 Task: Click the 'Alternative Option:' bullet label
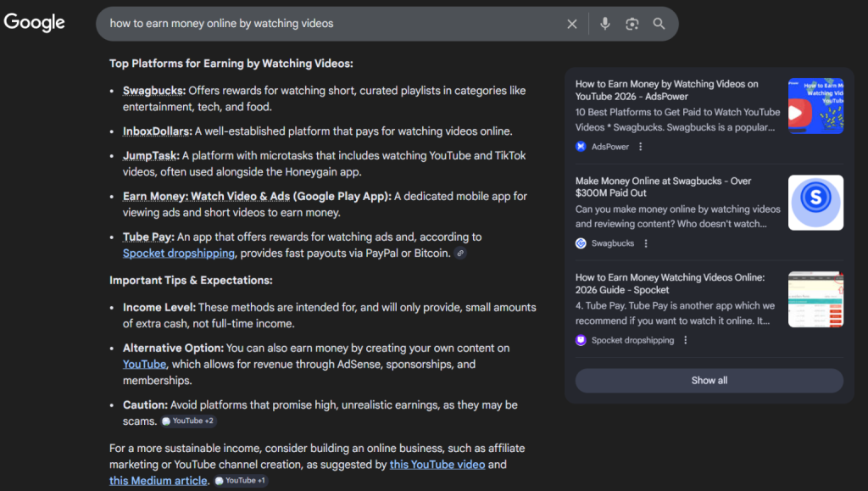point(173,349)
